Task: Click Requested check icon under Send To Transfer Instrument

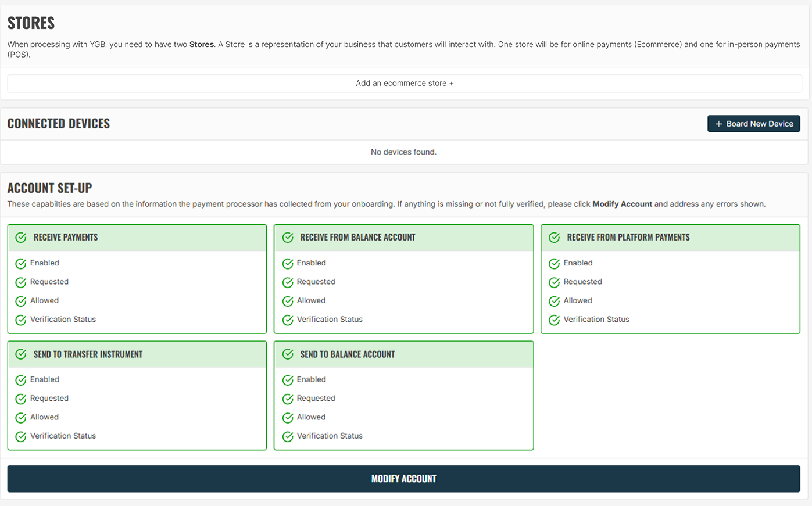Action: coord(21,399)
